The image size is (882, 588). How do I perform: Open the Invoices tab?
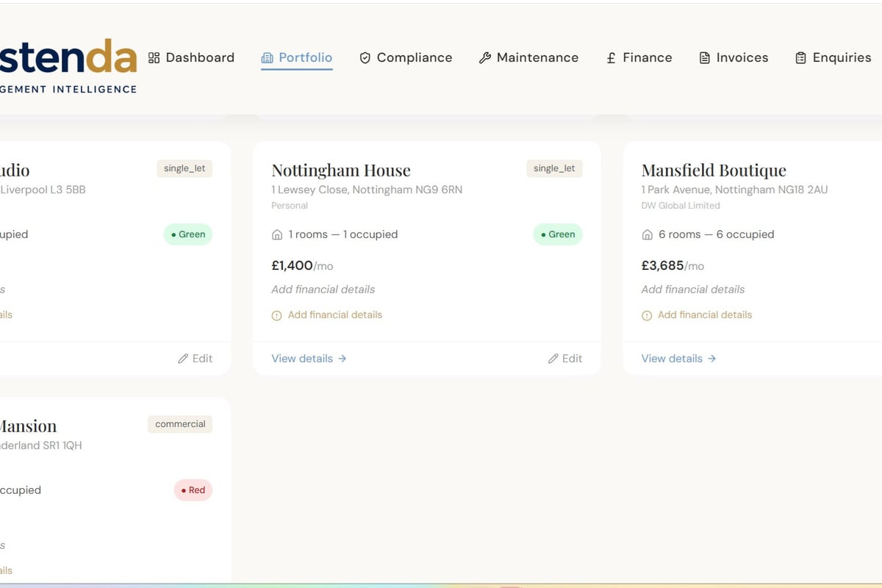click(734, 57)
